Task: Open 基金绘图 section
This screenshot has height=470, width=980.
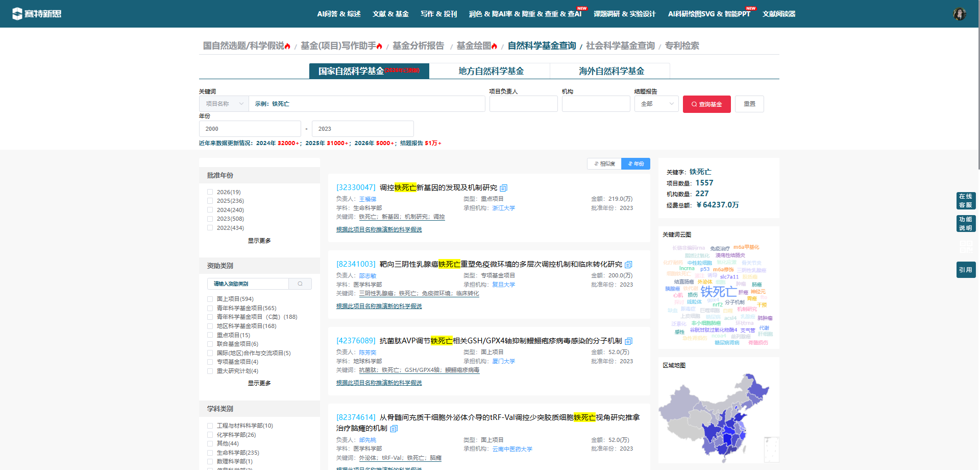Action: pyautogui.click(x=477, y=46)
